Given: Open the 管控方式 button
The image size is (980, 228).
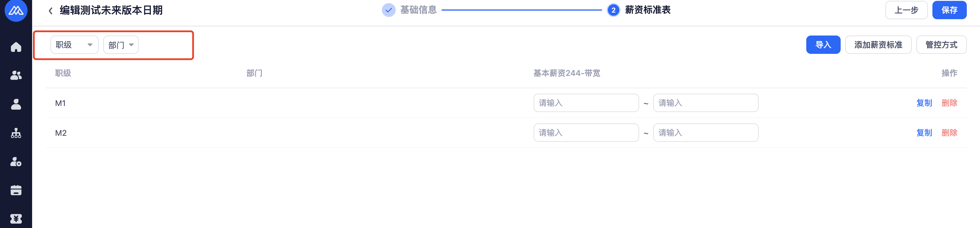Looking at the screenshot, I should point(941,45).
